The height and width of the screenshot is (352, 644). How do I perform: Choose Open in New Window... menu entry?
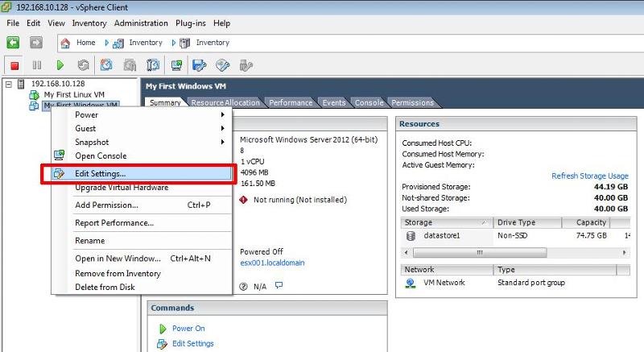(142, 259)
